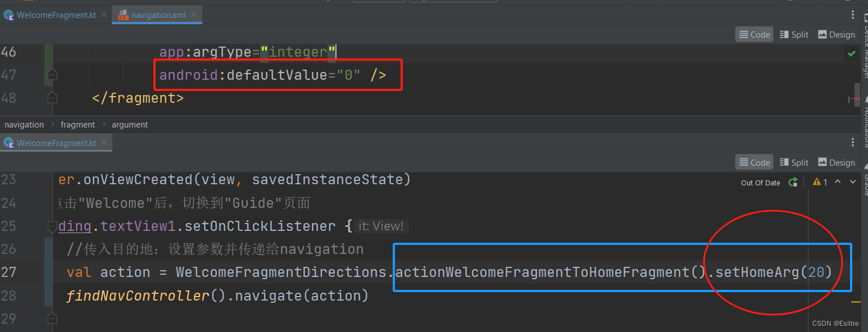Click the yellow warning triangle showing 1 warning
This screenshot has width=868, height=332.
817,181
